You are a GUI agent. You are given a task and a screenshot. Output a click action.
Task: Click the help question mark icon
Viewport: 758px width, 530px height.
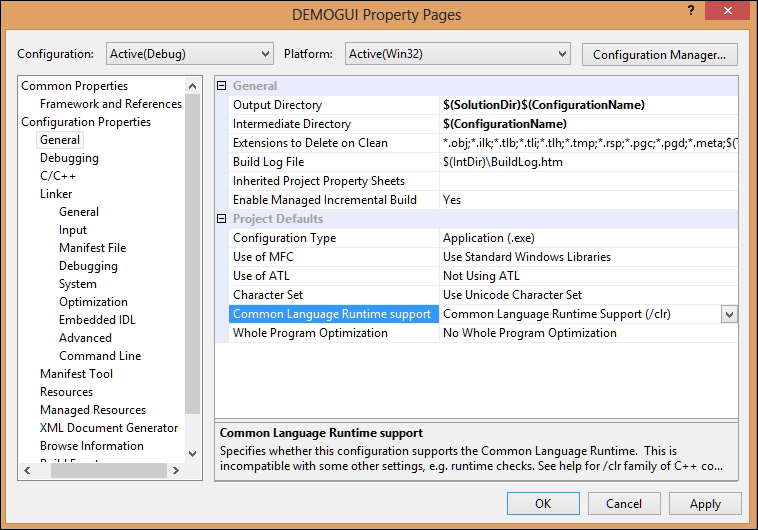(x=691, y=11)
